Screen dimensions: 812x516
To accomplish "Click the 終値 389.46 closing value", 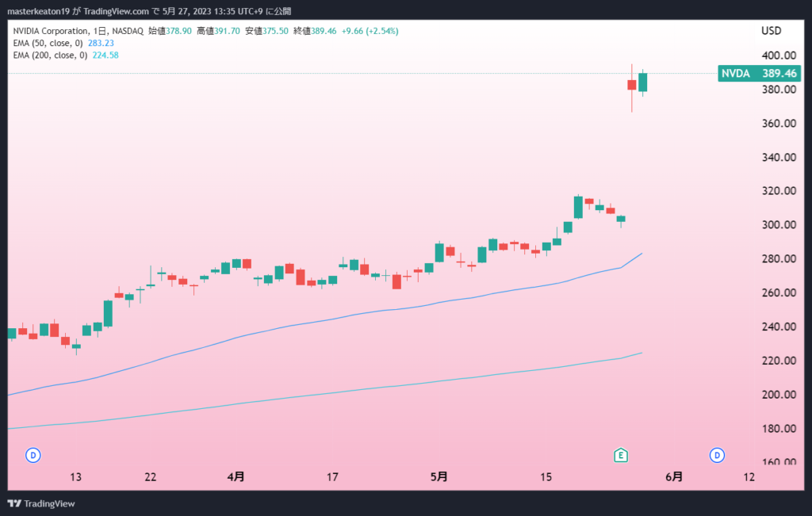I will coord(315,31).
